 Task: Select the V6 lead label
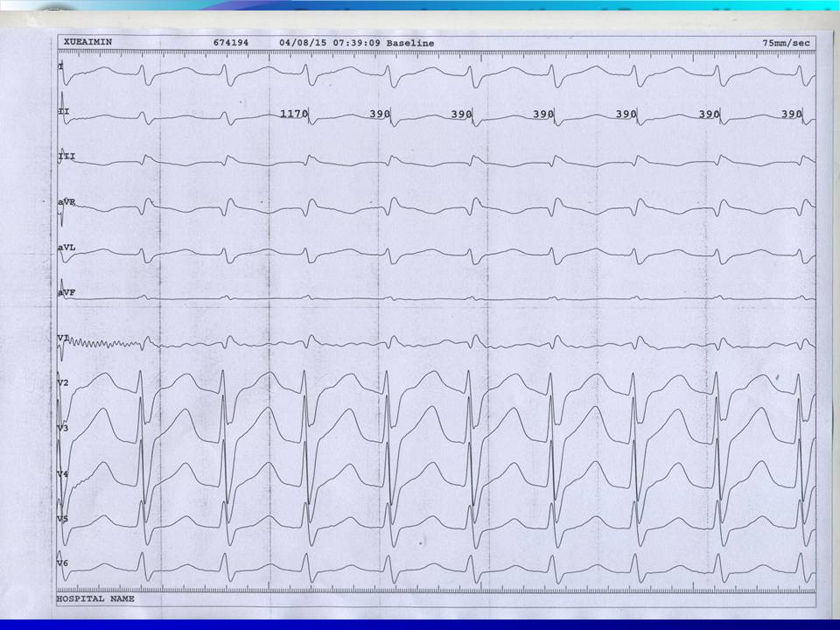click(x=63, y=563)
